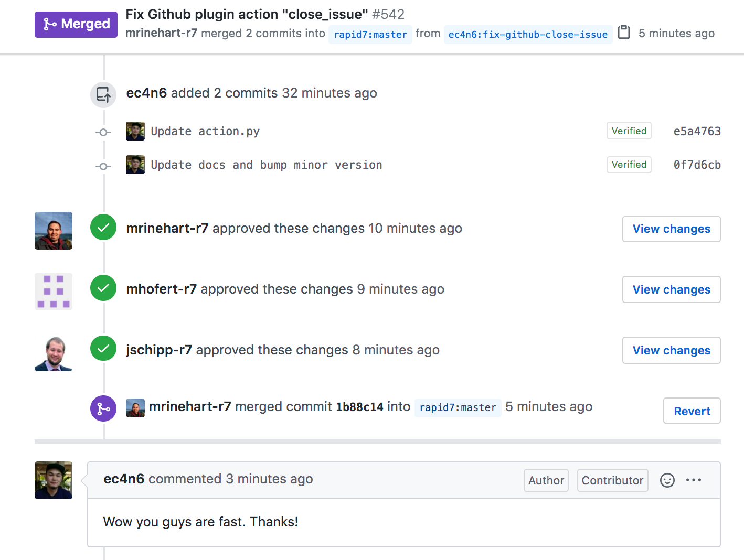The height and width of the screenshot is (560, 744).
Task: Click the commits pushed timeline icon
Action: 103,95
